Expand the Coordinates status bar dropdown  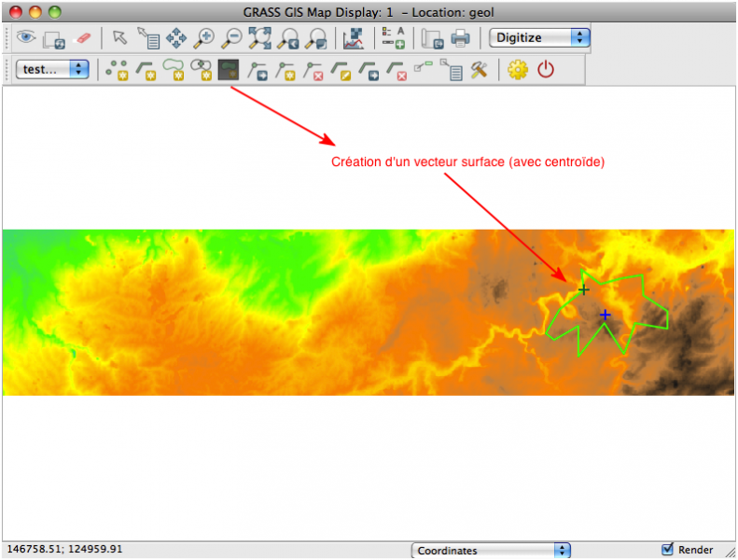(x=491, y=551)
